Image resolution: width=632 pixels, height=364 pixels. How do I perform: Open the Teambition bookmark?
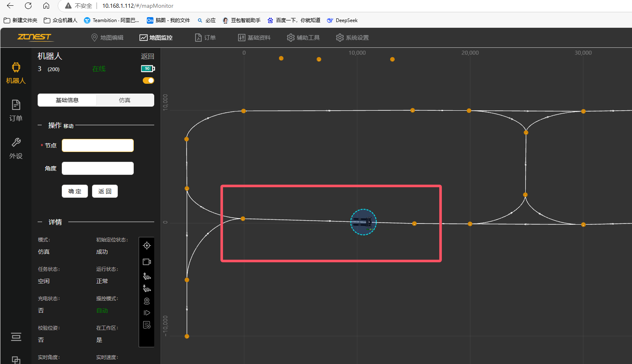point(111,20)
